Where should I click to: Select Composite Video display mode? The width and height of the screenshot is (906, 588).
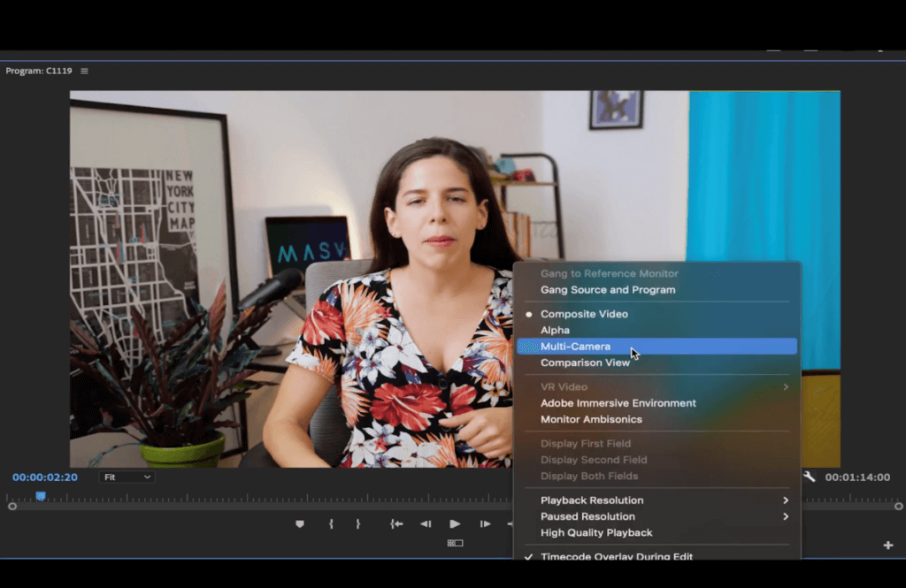(x=584, y=313)
